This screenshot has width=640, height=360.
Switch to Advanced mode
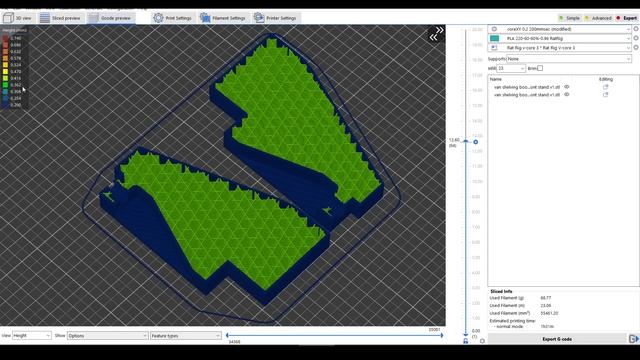coord(598,18)
